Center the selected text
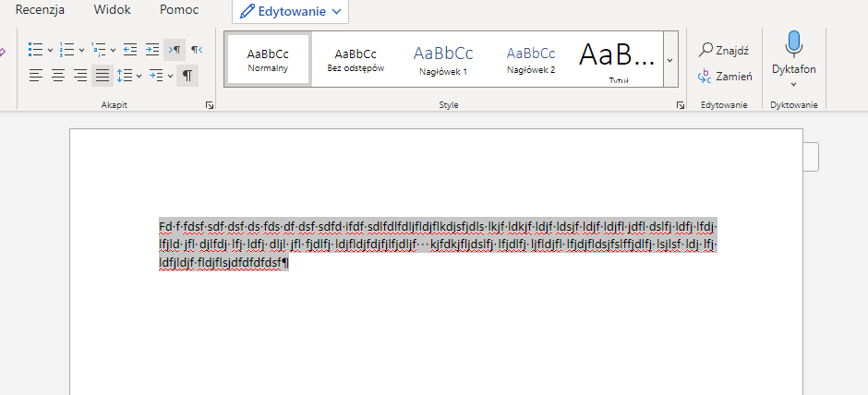This screenshot has height=395, width=868. click(58, 76)
